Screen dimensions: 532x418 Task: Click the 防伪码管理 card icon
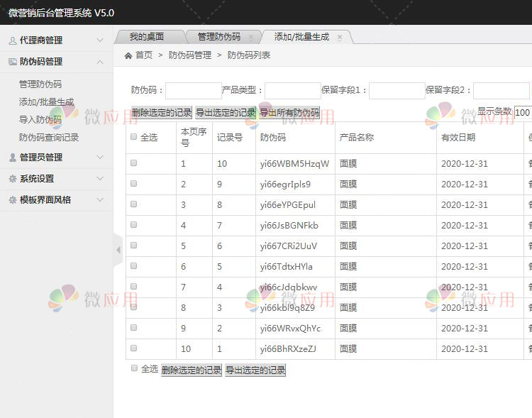[13, 62]
